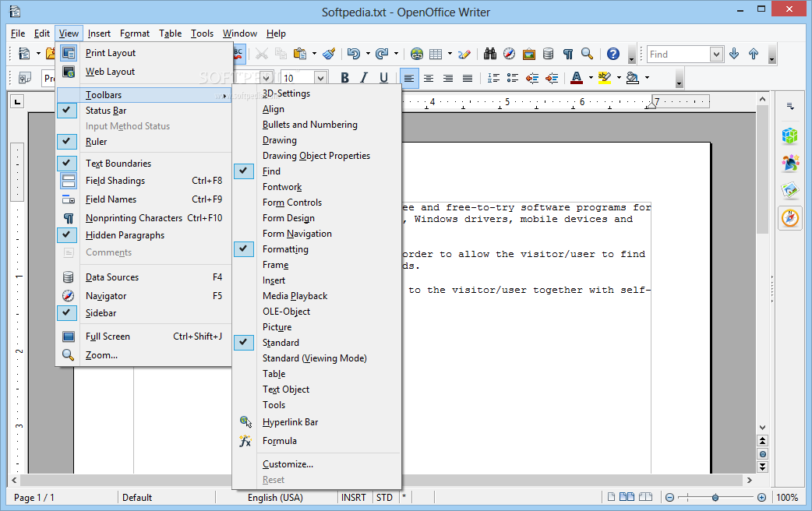The height and width of the screenshot is (511, 812).
Task: Click the Bold formatting icon
Action: pos(344,78)
